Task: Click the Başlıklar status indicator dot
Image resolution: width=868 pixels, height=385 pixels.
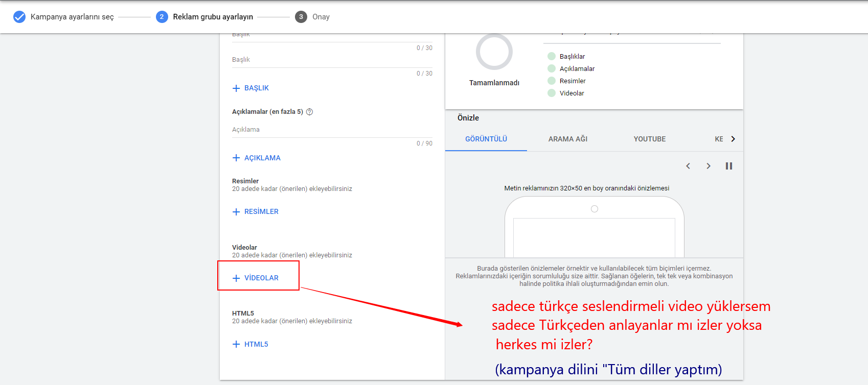Action: pos(552,56)
